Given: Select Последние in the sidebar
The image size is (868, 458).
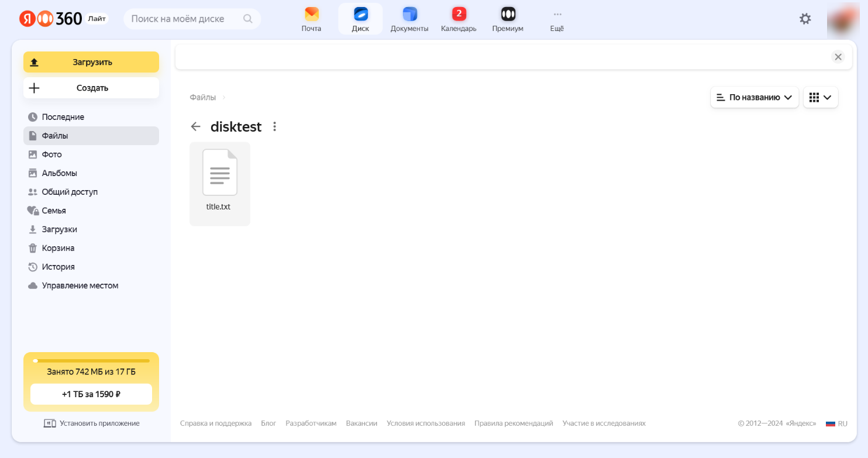Looking at the screenshot, I should [63, 117].
